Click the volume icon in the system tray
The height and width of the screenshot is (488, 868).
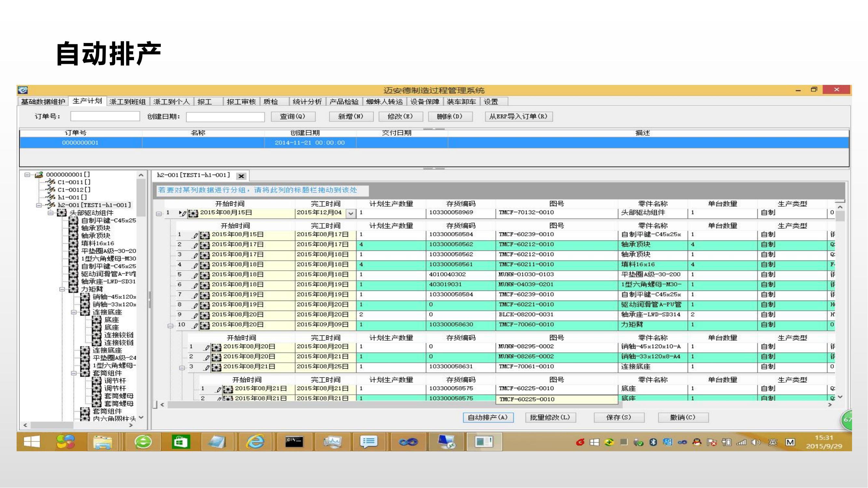[756, 442]
